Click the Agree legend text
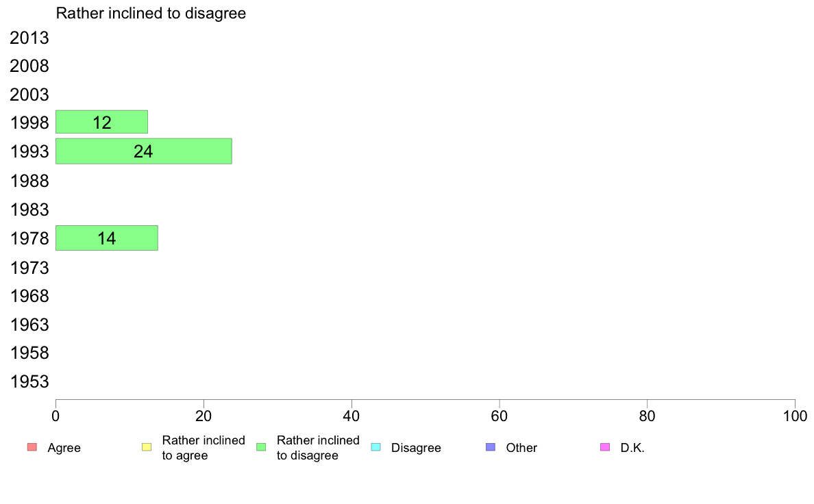Screen dimensions: 814x504 (64, 448)
